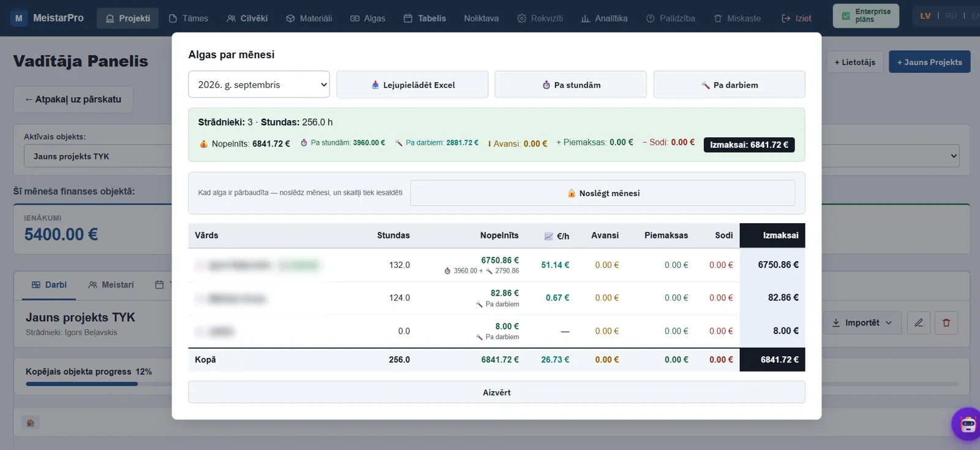This screenshot has width=980, height=450.
Task: Click the Iziet logout item
Action: [x=796, y=18]
